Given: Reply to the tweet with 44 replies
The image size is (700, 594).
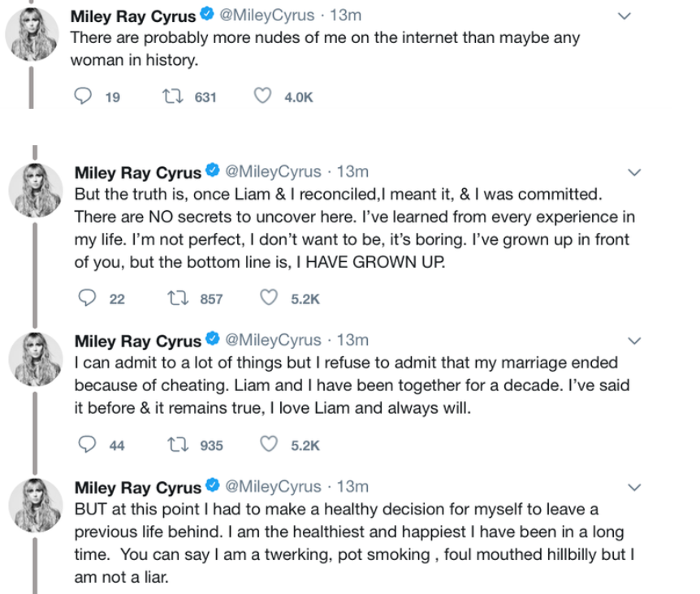Looking at the screenshot, I should (88, 444).
